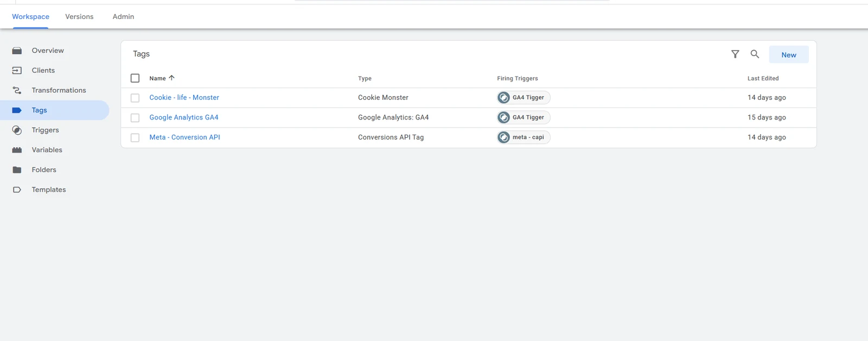Click the Clients arrow-box icon
The image size is (868, 341).
tap(17, 71)
